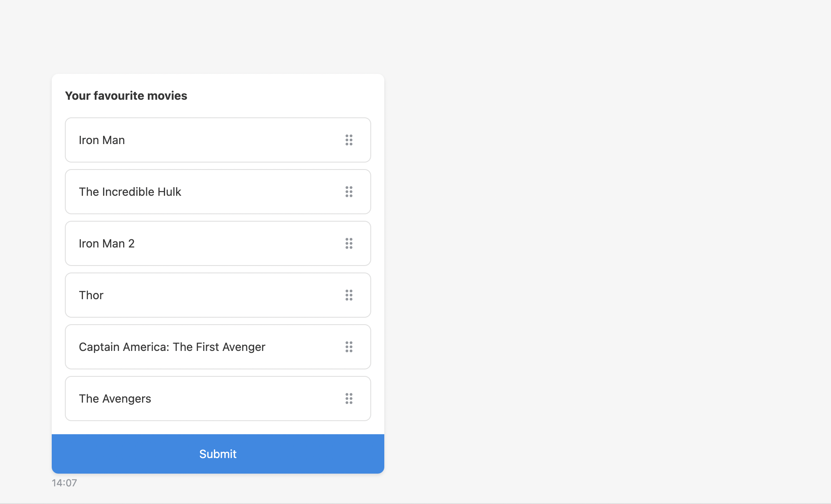Viewport: 831px width, 504px height.
Task: Click blank middle of The Avengers row
Action: 246,399
